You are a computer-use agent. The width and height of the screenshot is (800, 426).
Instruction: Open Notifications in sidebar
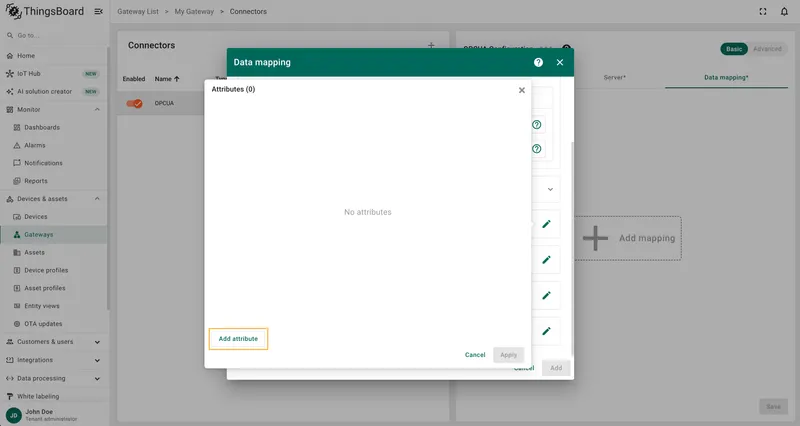(54, 163)
